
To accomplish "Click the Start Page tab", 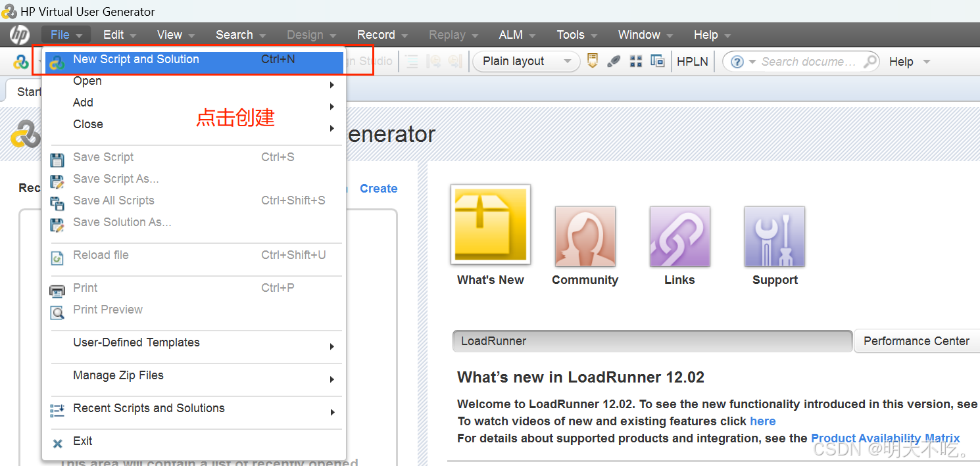I will click(x=24, y=91).
